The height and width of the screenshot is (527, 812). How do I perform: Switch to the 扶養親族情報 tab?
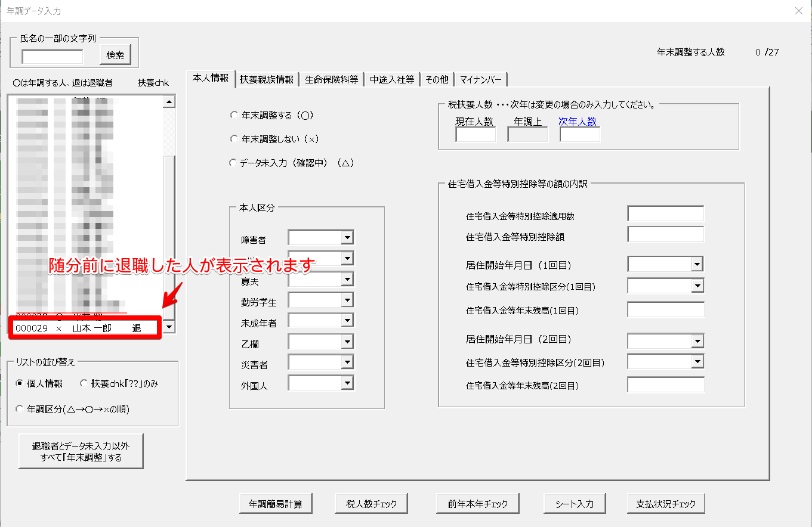point(267,79)
